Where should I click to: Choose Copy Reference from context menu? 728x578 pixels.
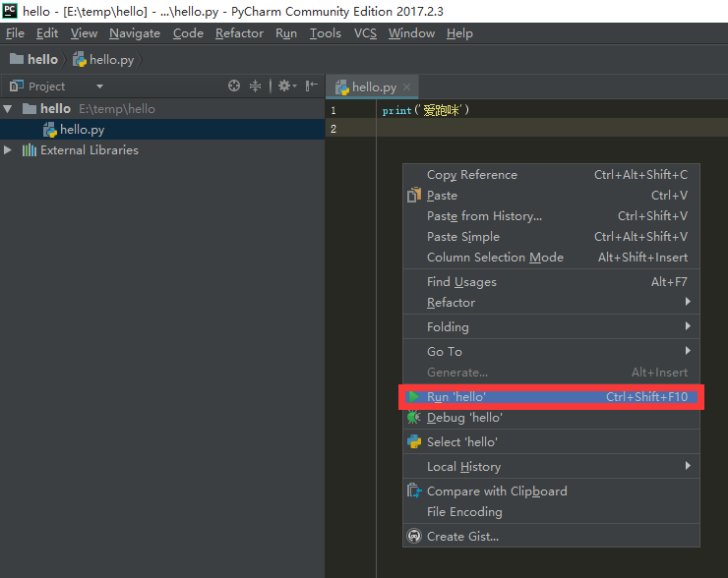552,175
